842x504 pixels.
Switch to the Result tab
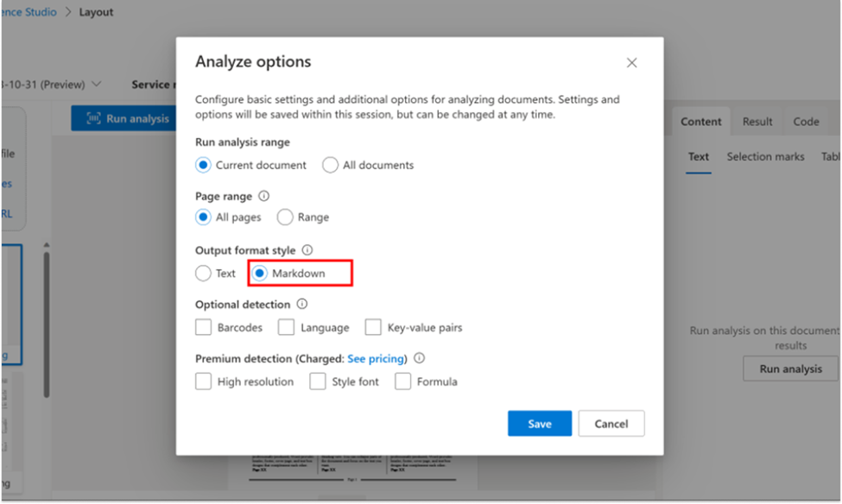pos(757,122)
